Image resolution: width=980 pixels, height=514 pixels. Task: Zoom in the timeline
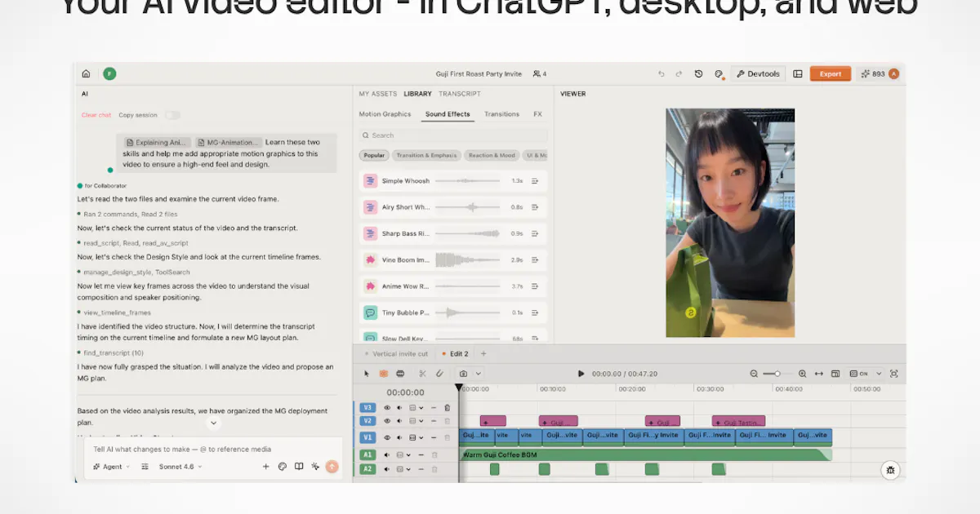click(802, 374)
